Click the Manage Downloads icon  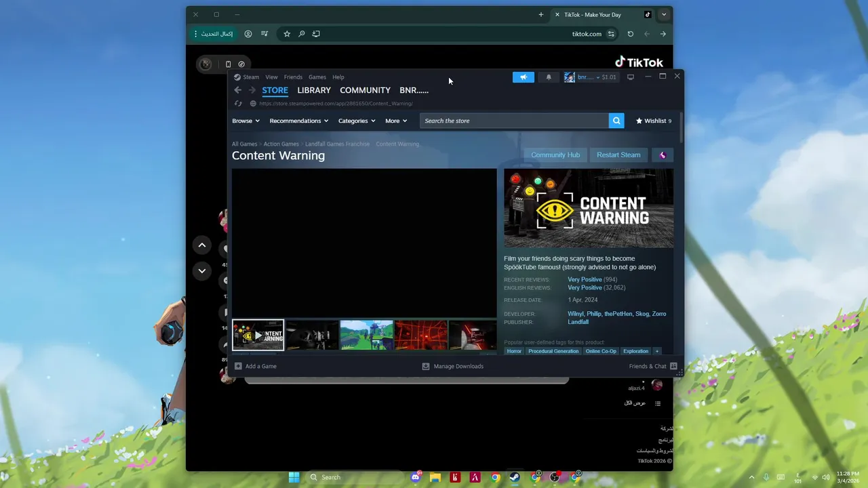point(426,366)
